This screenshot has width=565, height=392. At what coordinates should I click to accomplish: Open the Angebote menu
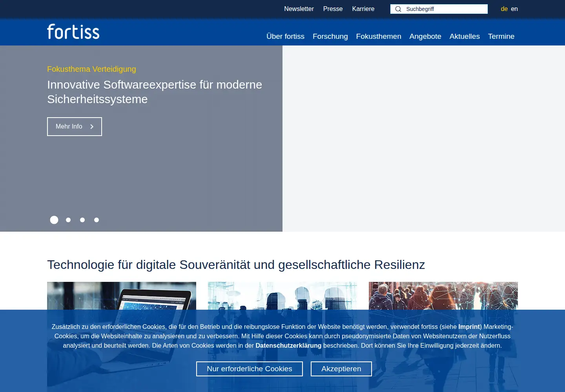click(425, 36)
